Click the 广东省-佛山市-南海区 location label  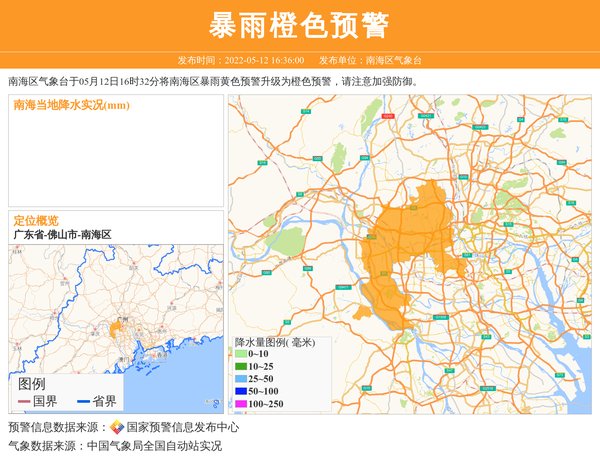[x=62, y=235]
